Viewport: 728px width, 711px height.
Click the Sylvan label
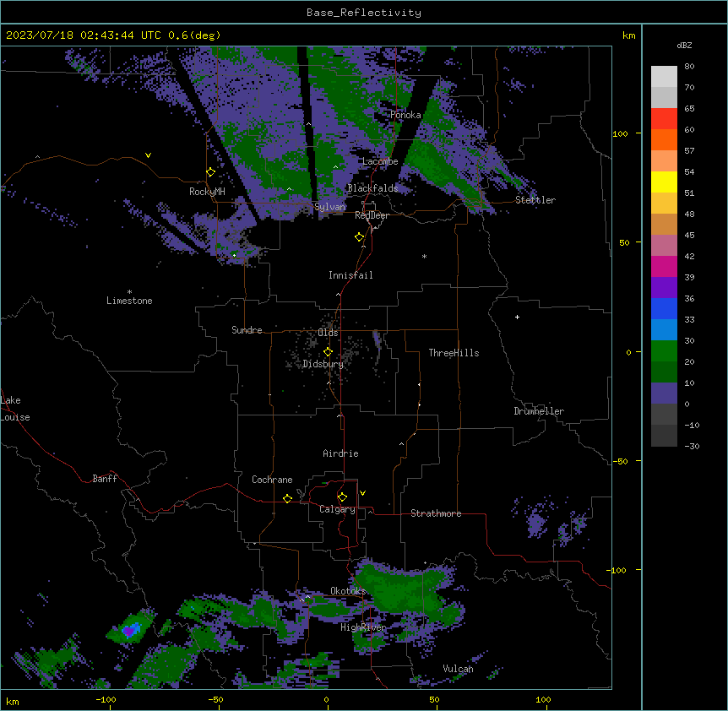click(329, 207)
